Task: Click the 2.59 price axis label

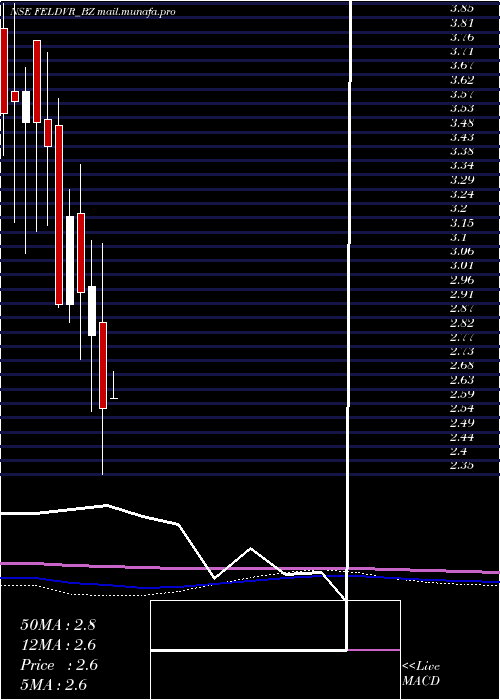Action: pos(462,394)
